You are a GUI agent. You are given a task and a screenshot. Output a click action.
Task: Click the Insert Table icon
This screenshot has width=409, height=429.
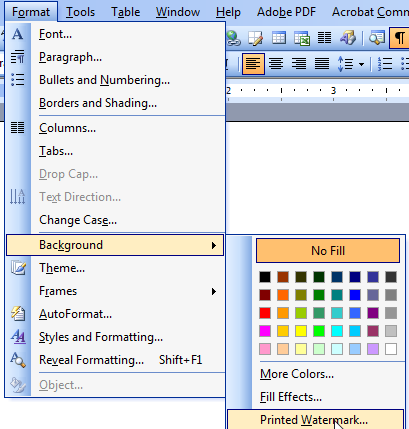pos(279,38)
